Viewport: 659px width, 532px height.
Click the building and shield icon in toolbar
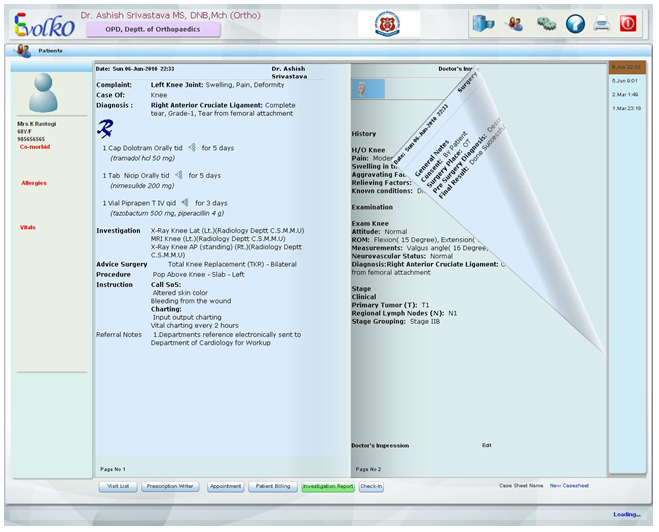click(x=483, y=24)
